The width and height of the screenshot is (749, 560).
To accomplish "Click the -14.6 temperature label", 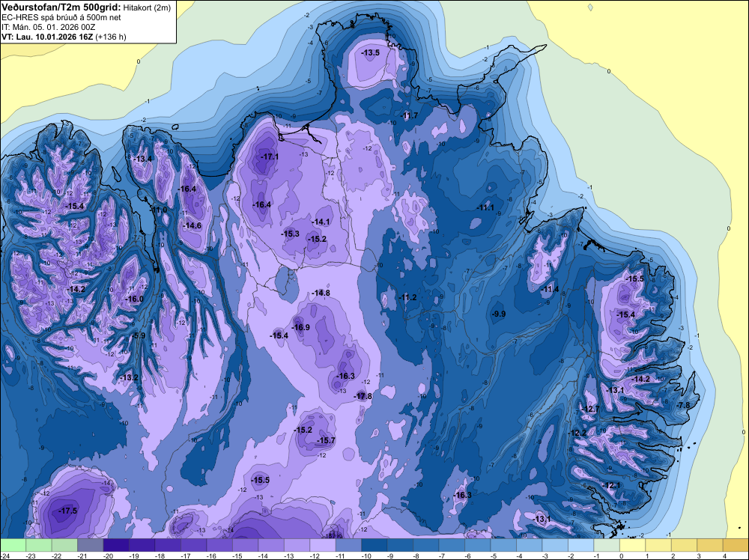I will pos(192,226).
